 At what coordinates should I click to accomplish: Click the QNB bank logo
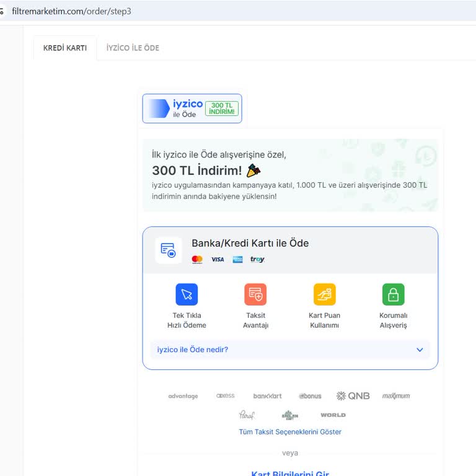[x=353, y=396]
